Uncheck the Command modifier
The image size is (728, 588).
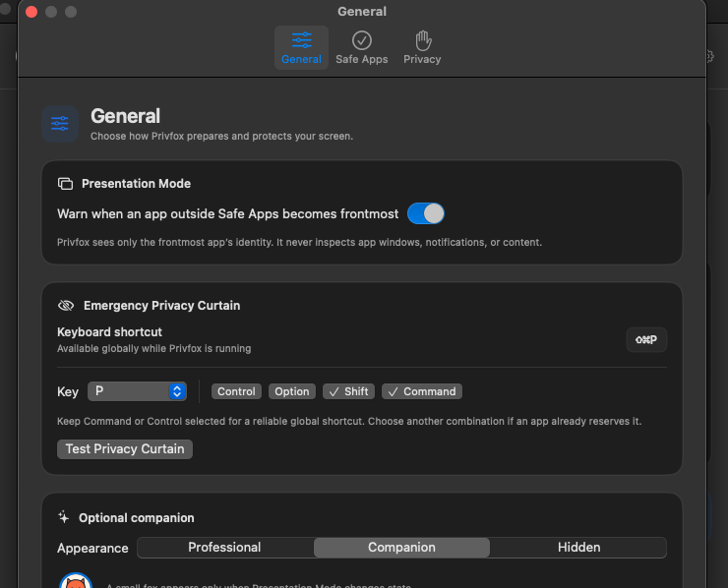tap(422, 391)
